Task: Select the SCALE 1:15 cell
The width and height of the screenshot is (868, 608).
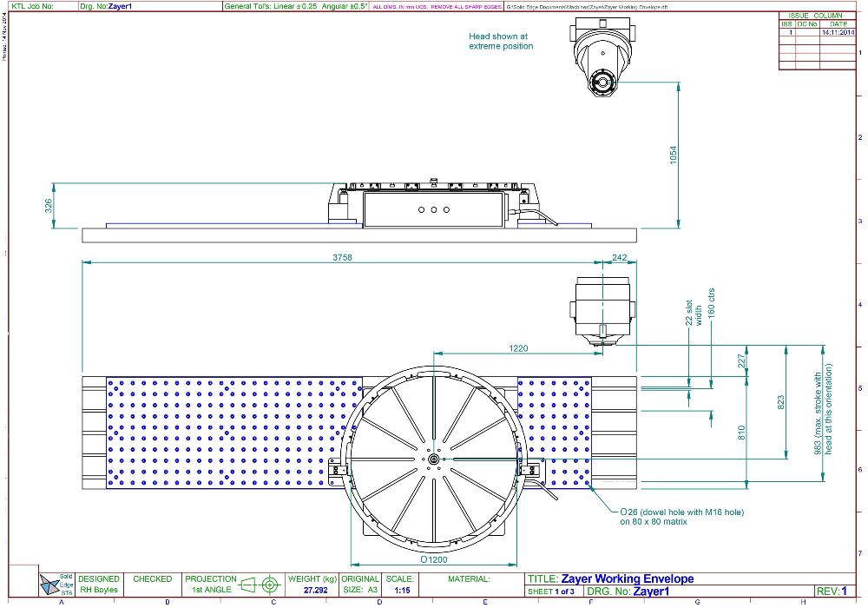Action: click(x=399, y=584)
